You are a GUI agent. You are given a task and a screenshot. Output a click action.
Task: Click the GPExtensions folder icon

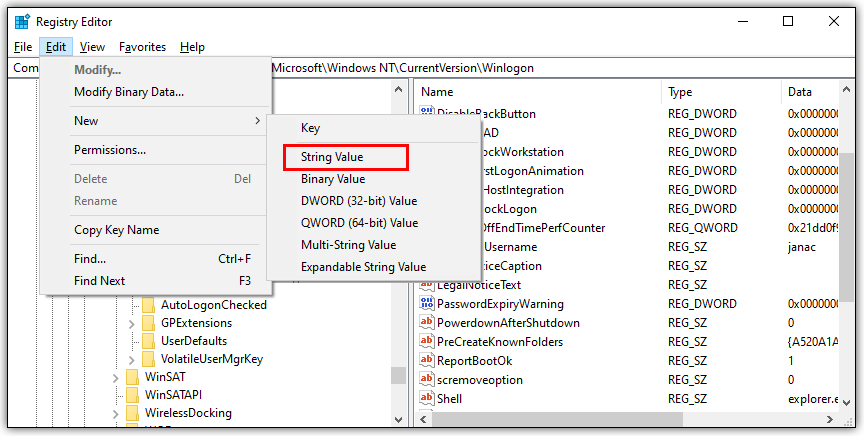(149, 323)
